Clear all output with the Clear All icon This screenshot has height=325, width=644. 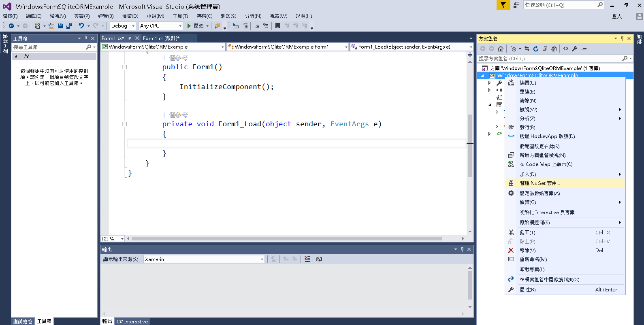coord(307,259)
